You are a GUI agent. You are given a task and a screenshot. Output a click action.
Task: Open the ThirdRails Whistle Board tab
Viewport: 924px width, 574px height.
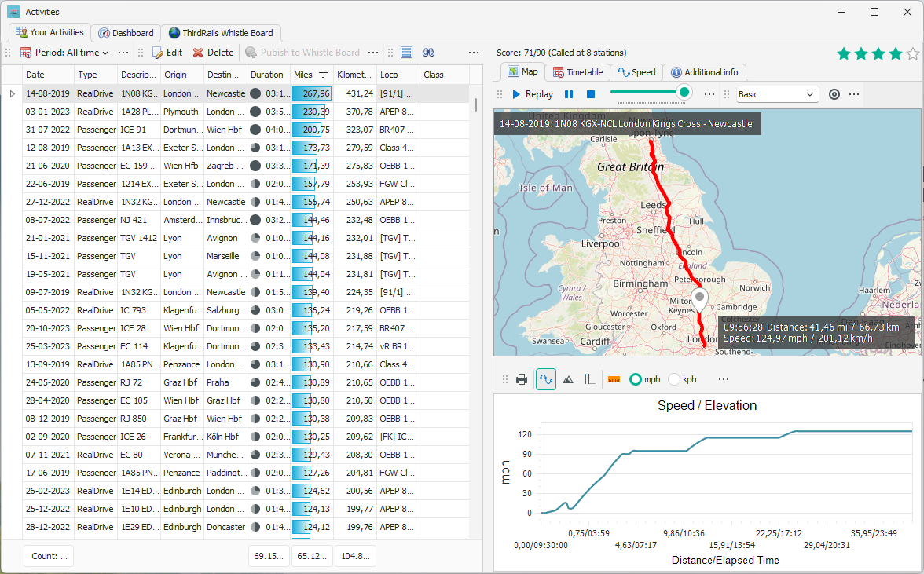(220, 33)
